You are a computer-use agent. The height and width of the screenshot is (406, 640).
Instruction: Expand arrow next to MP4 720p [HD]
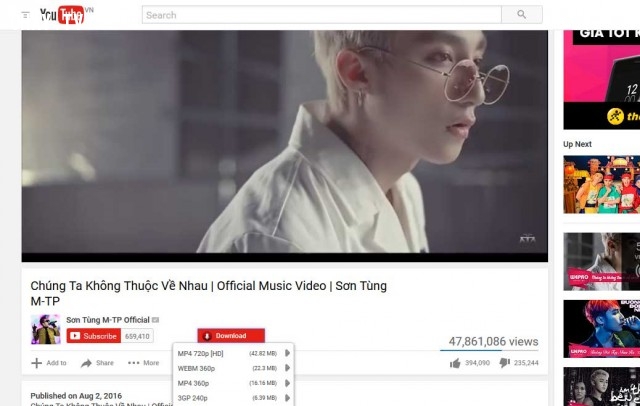(x=287, y=353)
